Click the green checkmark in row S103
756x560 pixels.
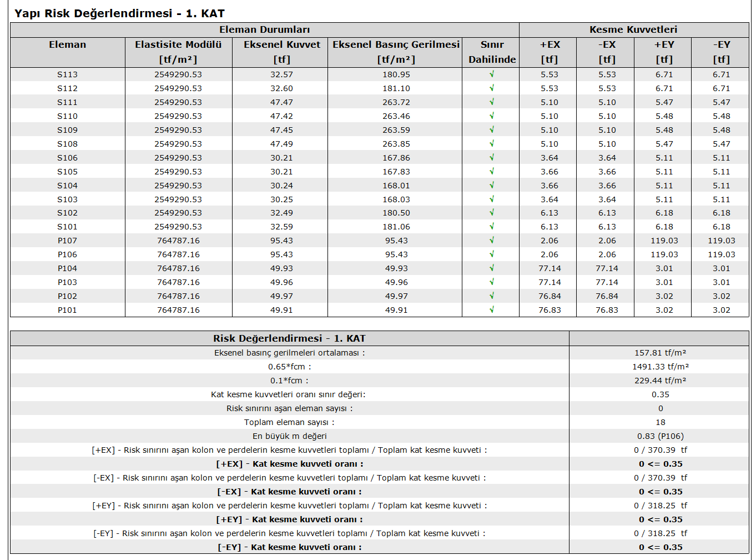click(x=492, y=199)
